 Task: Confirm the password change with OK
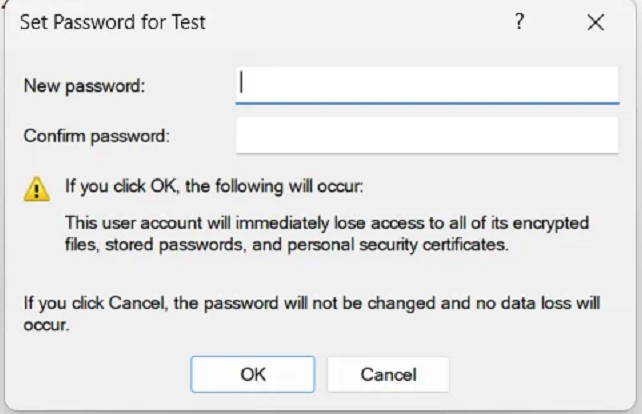253,374
